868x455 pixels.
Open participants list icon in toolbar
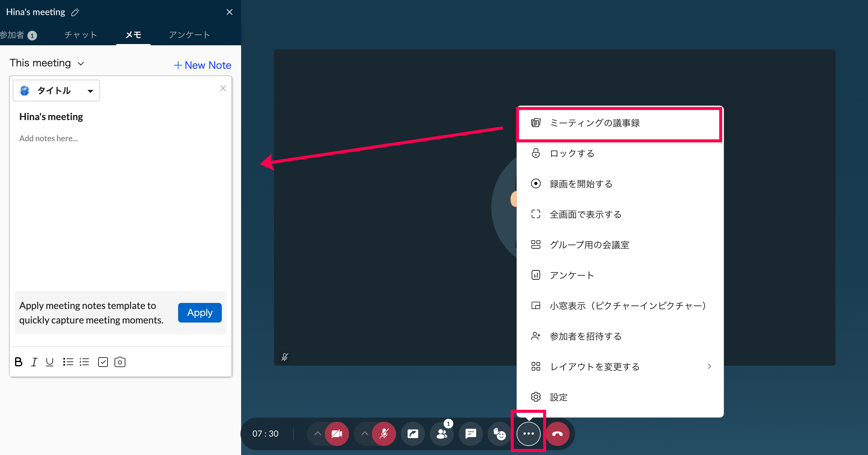(442, 434)
